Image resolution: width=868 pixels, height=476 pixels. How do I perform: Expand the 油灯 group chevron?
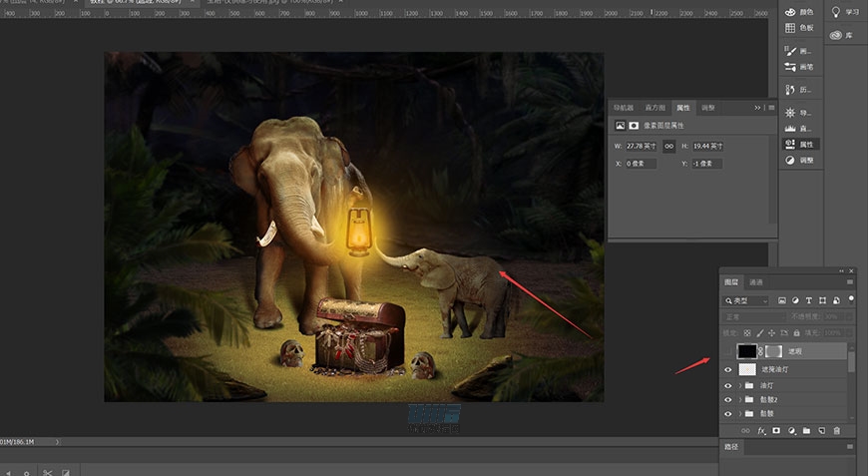click(740, 386)
